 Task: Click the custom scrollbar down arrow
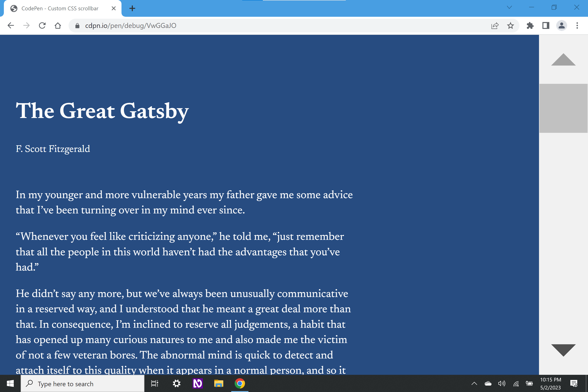(x=563, y=350)
